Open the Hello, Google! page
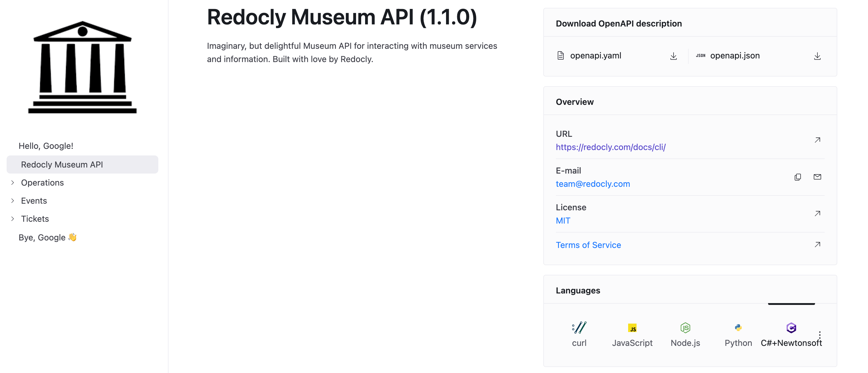 tap(46, 146)
